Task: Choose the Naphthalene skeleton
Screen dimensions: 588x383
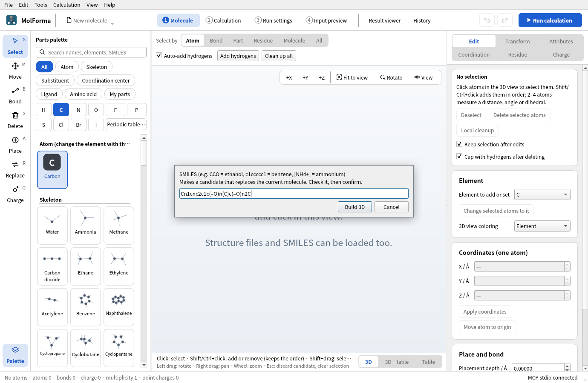Action: [119, 307]
